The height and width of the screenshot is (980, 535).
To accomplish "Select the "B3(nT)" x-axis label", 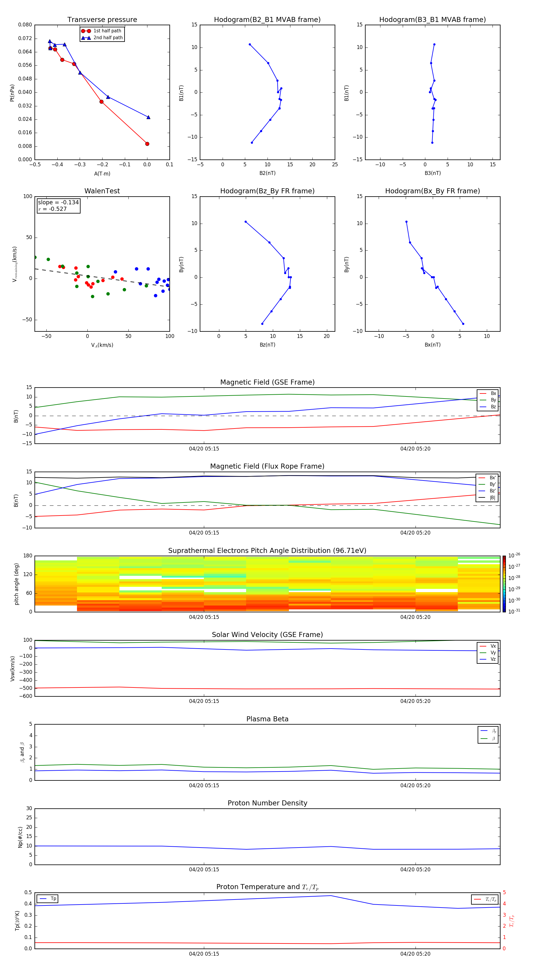I will click(x=432, y=173).
